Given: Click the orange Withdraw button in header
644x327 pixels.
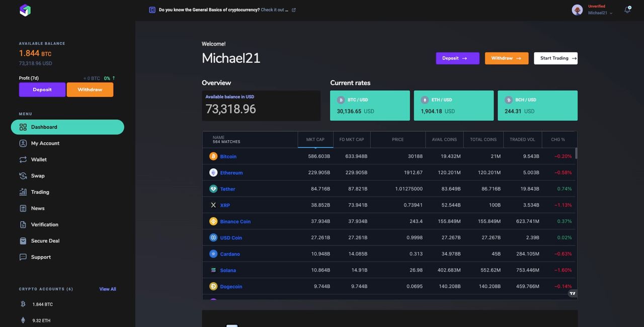Looking at the screenshot, I should point(507,58).
